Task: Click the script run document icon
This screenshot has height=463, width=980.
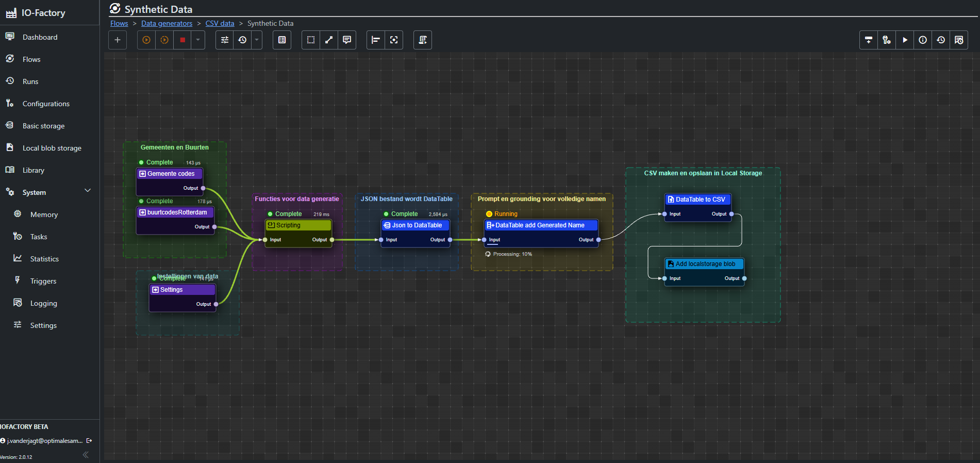Action: click(423, 40)
